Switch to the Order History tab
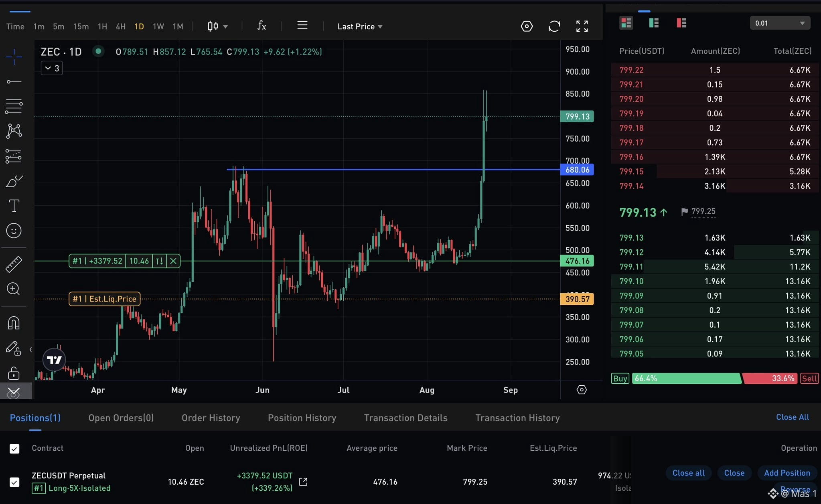 click(211, 418)
